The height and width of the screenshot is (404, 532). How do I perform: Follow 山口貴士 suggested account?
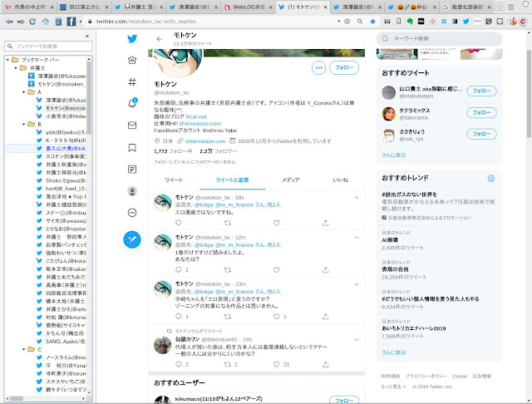pyautogui.click(x=481, y=91)
